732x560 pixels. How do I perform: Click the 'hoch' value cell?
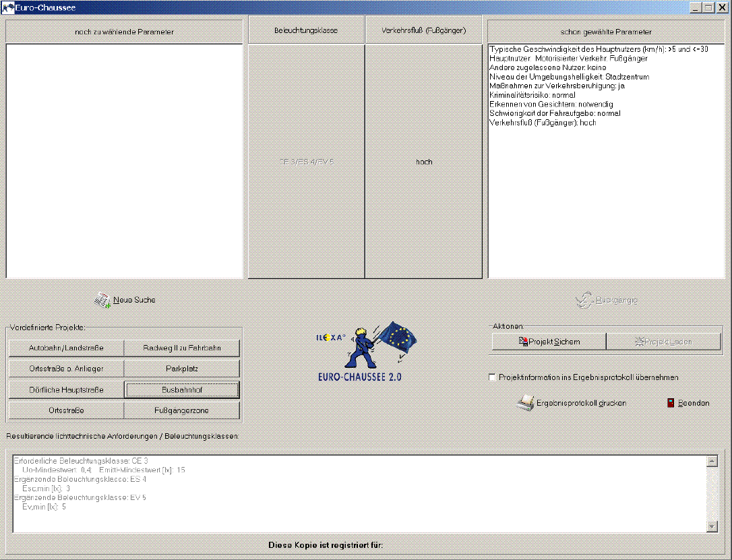point(424,162)
